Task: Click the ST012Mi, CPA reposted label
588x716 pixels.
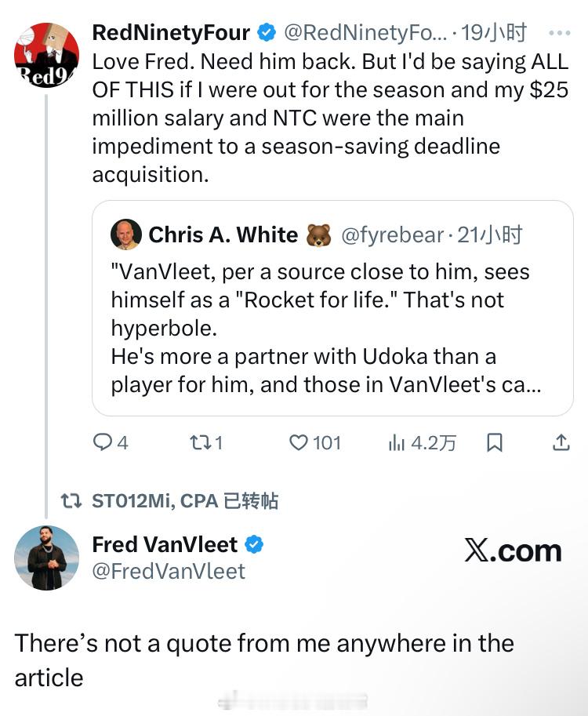Action: click(184, 501)
